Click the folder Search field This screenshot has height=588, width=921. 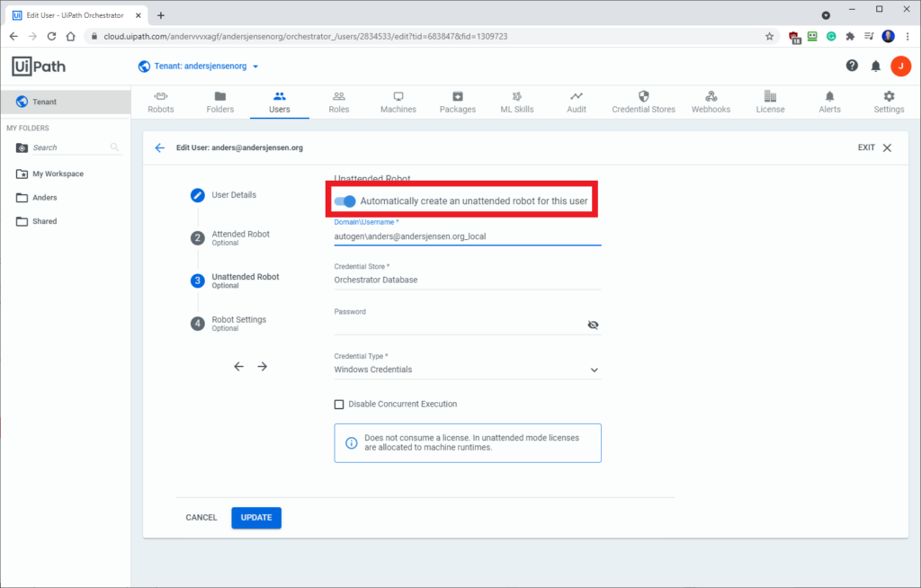point(69,147)
